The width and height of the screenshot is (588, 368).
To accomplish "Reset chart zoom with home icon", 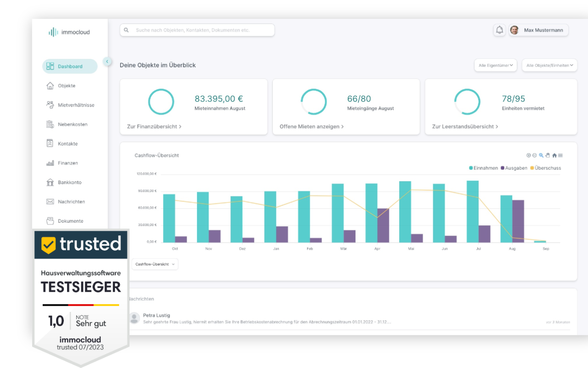I will coord(554,155).
